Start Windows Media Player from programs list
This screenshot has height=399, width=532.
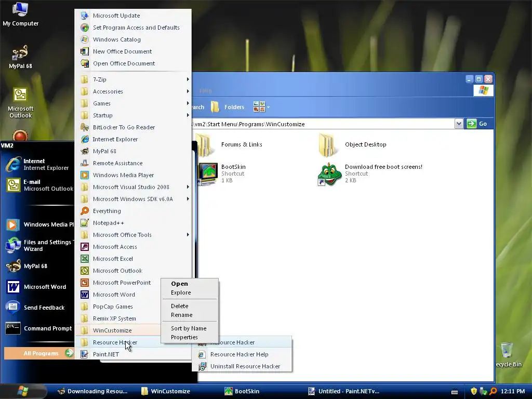pyautogui.click(x=133, y=175)
